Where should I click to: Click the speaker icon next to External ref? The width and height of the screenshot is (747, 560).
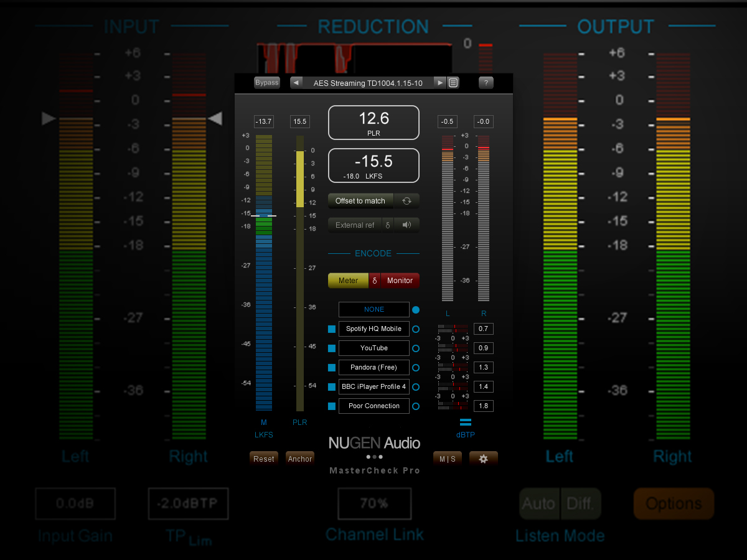tap(408, 225)
